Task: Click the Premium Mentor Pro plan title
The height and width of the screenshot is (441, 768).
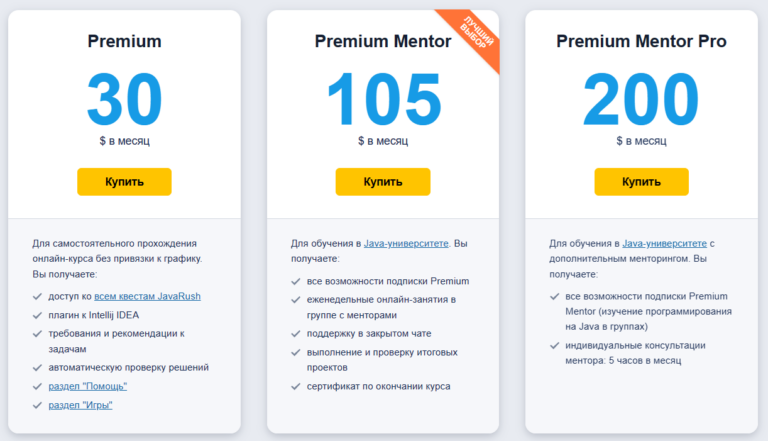Action: pos(641,42)
